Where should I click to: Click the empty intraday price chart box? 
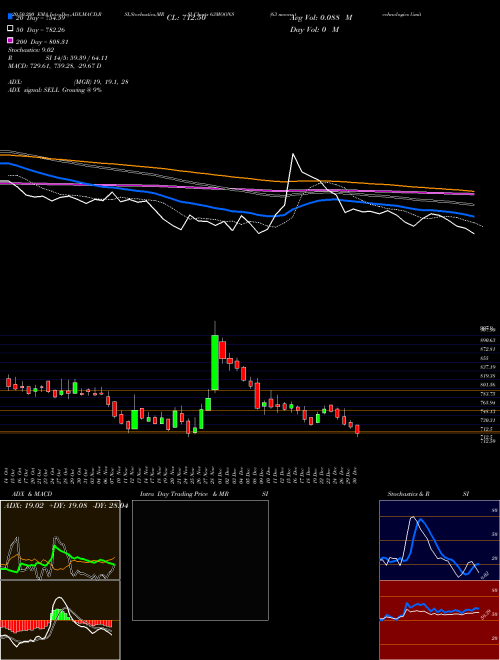click(200, 560)
